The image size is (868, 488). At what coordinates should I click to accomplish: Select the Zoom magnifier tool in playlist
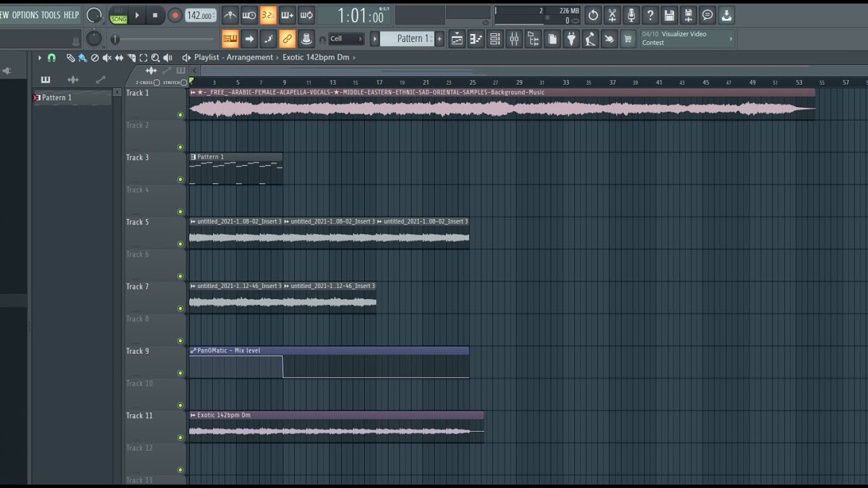pos(155,58)
